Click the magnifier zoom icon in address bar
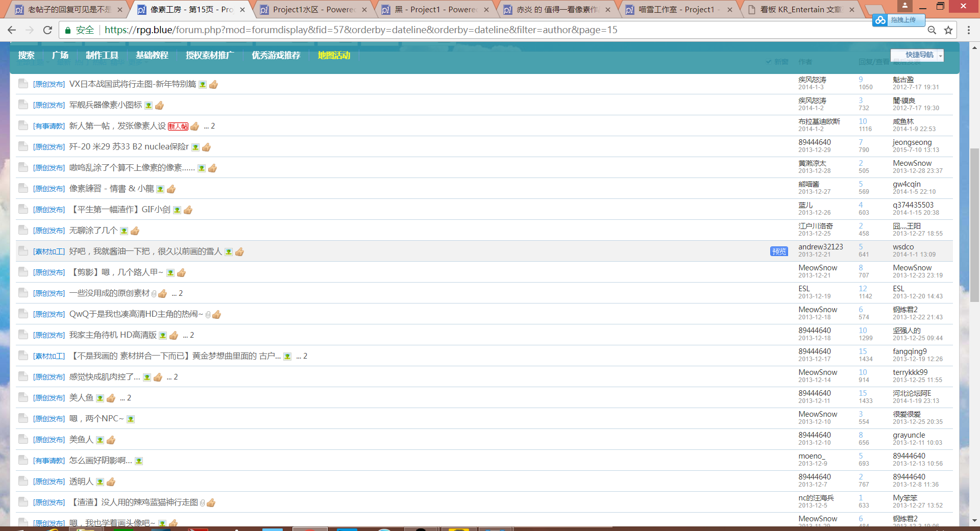This screenshot has height=531, width=980. tap(932, 30)
